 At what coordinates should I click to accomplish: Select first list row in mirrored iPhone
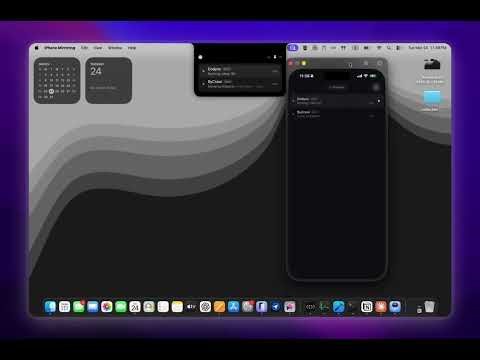tap(337, 101)
